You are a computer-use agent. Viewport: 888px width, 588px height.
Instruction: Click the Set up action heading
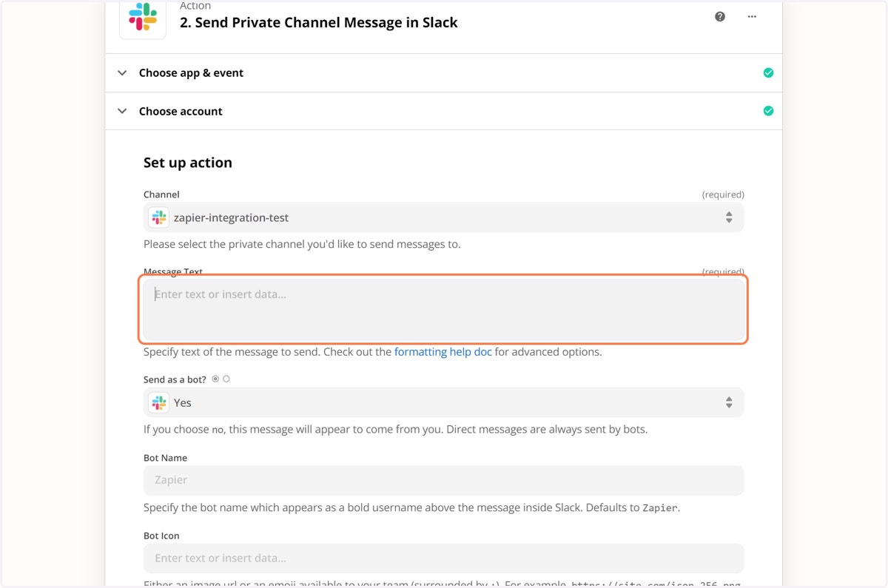tap(188, 163)
